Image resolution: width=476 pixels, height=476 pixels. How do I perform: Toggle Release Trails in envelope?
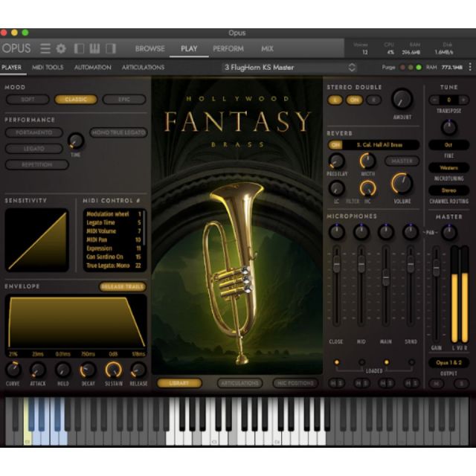[122, 286]
